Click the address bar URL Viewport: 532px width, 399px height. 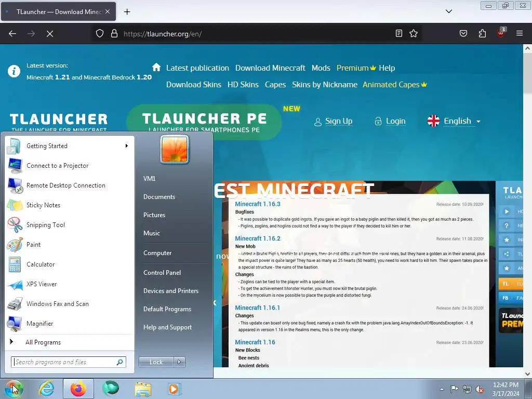coord(163,34)
